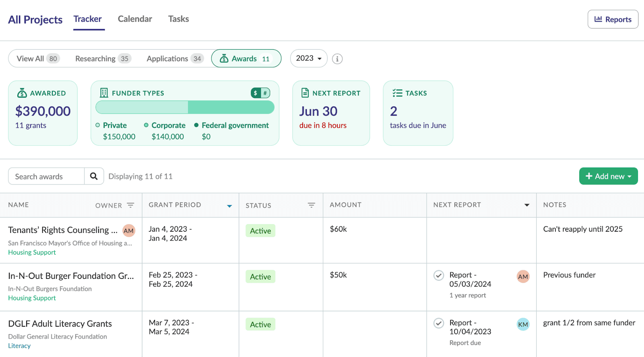Open DGLF Adult Literacy Grants
The height and width of the screenshot is (357, 644).
pyautogui.click(x=60, y=324)
